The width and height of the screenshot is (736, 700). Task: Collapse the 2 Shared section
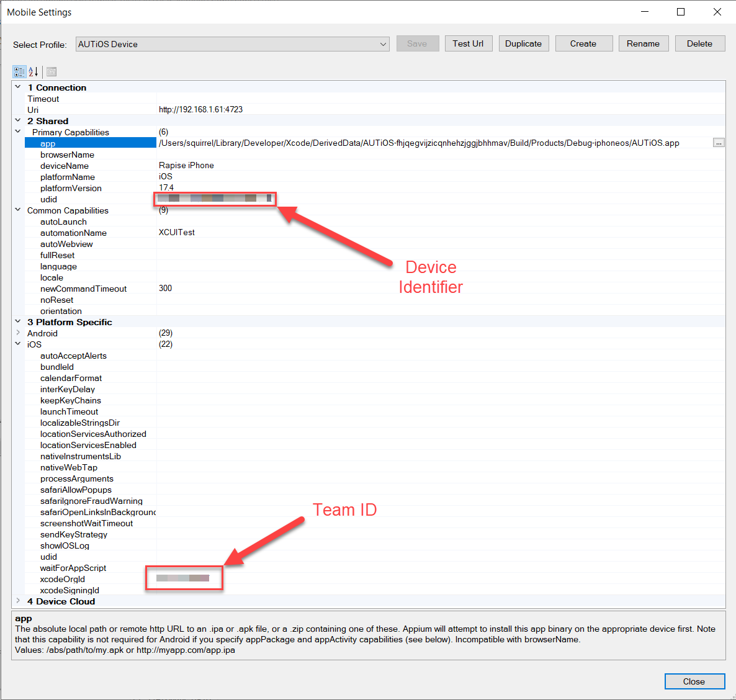18,121
